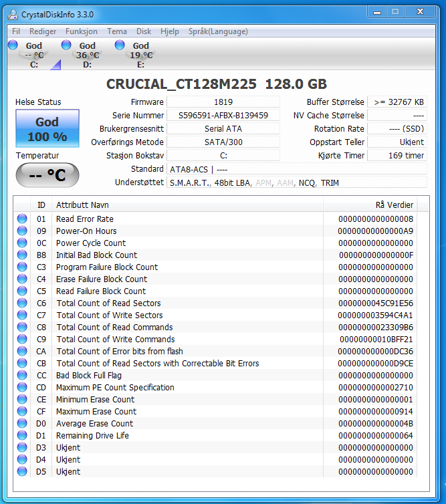Viewport: 446px width, 504px height.
Task: Open the Hjelp menu
Action: (169, 31)
